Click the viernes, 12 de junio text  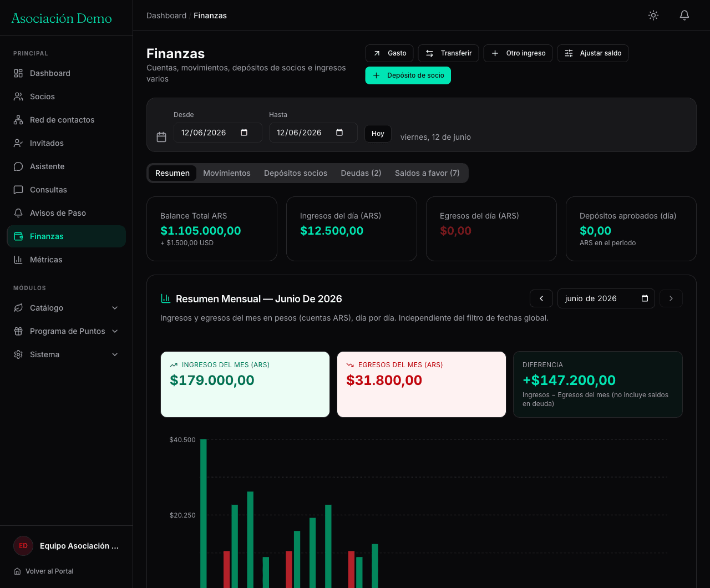pyautogui.click(x=435, y=137)
